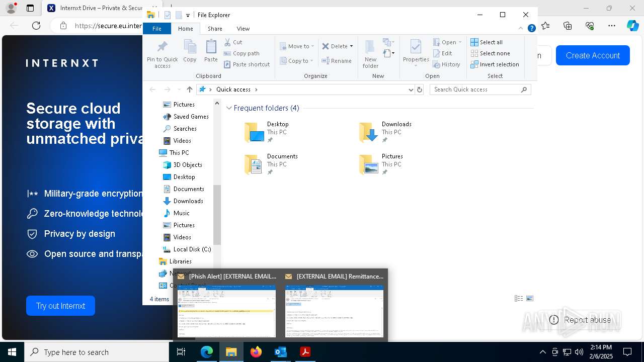Click History in the Open group
The height and width of the screenshot is (362, 644).
click(446, 64)
